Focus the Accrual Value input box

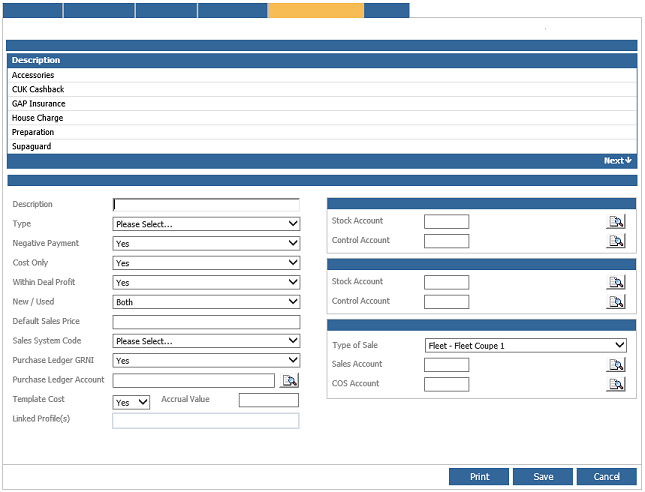pos(268,400)
